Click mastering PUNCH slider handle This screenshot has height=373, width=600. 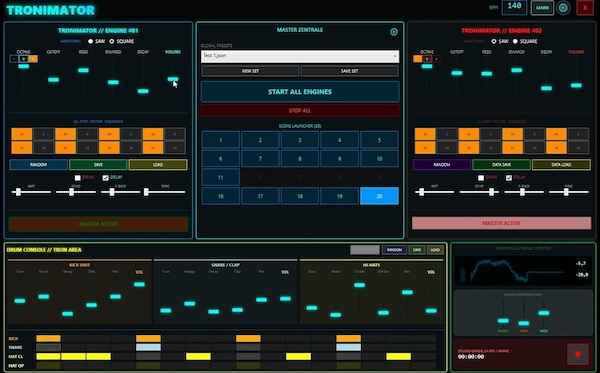pos(503,321)
